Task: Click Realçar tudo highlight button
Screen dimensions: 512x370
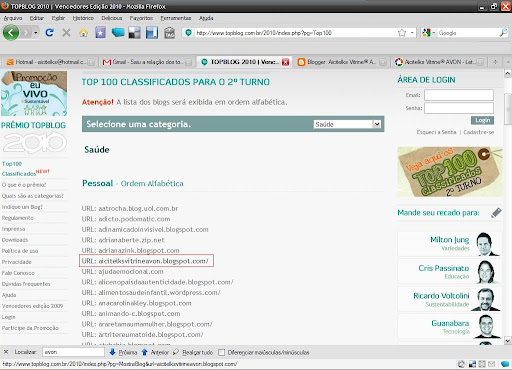Action: click(193, 352)
